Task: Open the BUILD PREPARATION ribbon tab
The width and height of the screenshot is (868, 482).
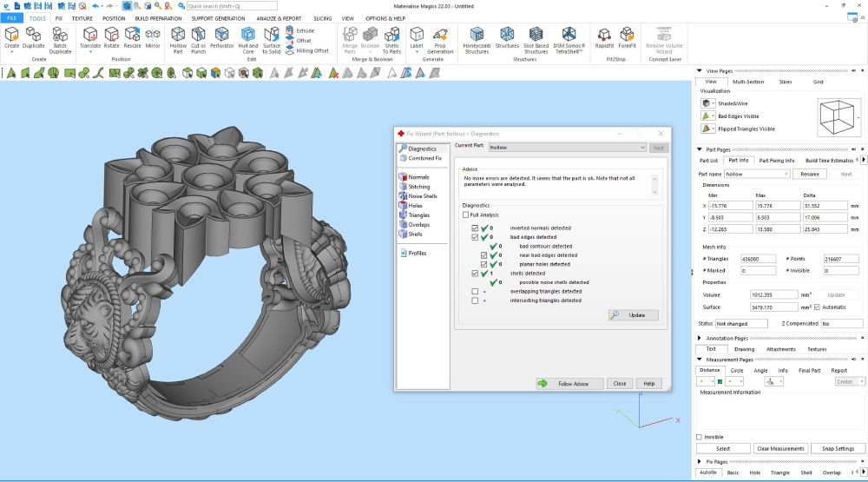Action: tap(158, 18)
